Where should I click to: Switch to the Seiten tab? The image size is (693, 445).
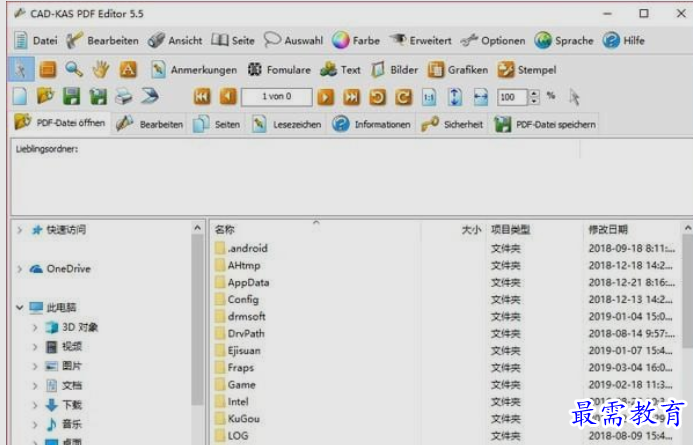pyautogui.click(x=217, y=124)
